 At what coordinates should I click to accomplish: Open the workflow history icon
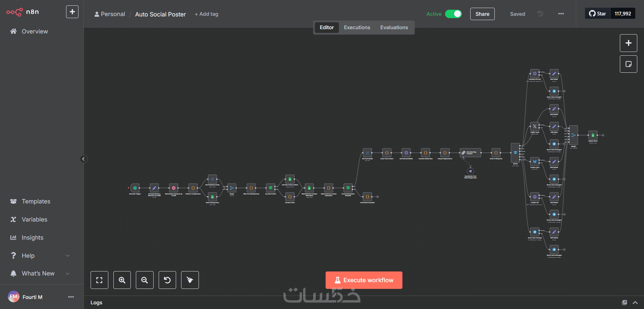click(540, 14)
